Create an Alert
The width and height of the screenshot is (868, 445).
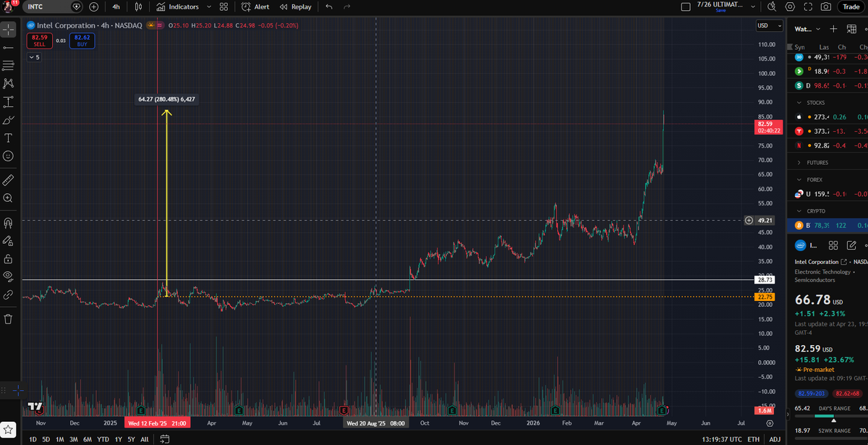(255, 7)
